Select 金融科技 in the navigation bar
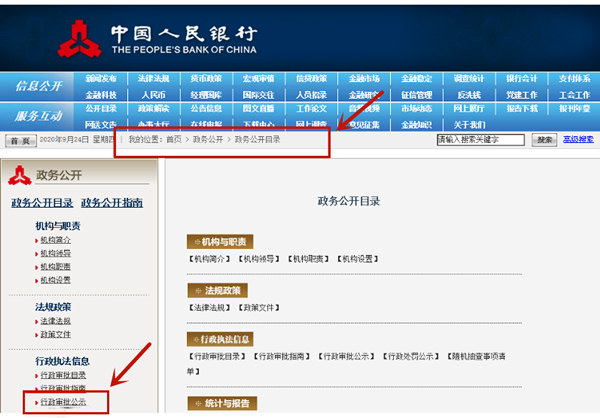The height and width of the screenshot is (418, 600). click(x=101, y=95)
